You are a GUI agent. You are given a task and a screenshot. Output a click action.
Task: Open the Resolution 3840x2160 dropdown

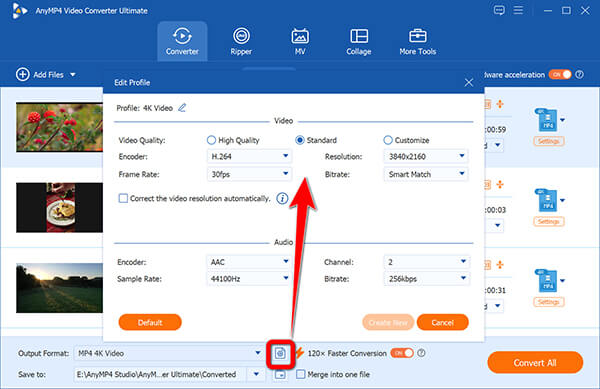pos(426,156)
